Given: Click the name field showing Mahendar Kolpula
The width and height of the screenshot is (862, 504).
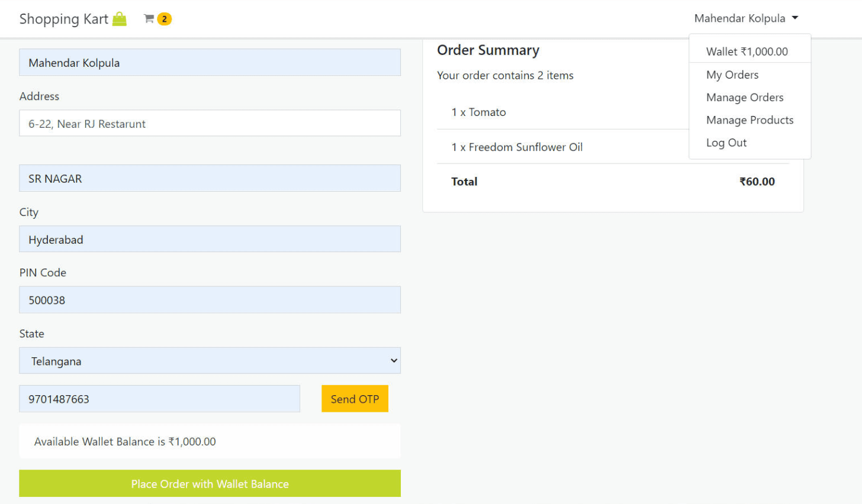Looking at the screenshot, I should point(210,62).
